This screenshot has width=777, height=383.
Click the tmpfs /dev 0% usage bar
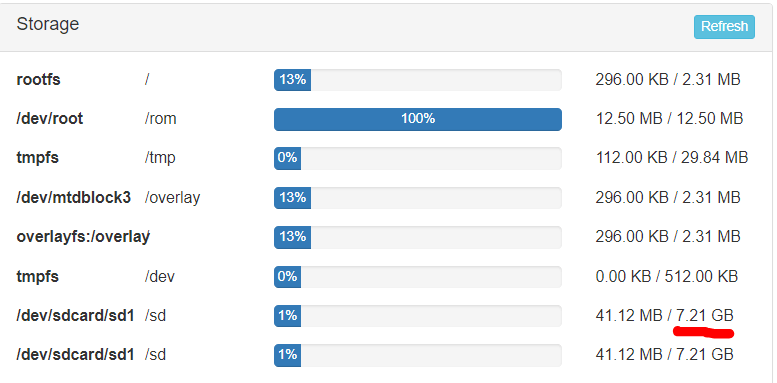point(418,276)
